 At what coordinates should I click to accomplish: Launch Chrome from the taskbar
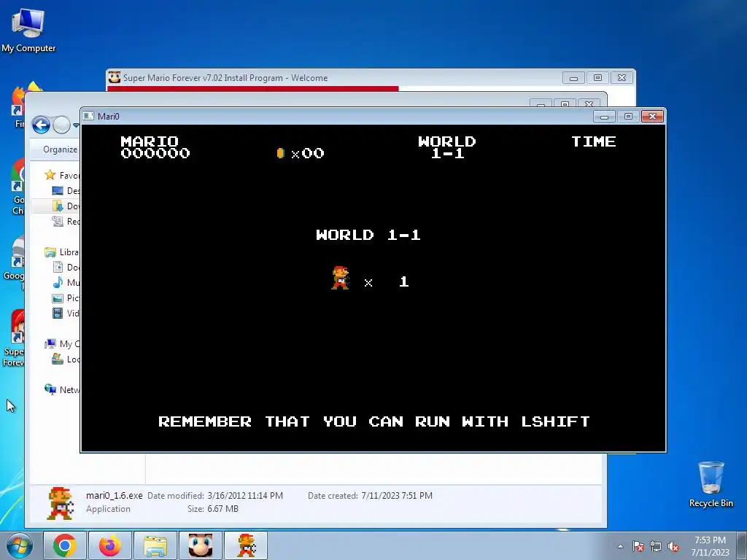(x=65, y=545)
